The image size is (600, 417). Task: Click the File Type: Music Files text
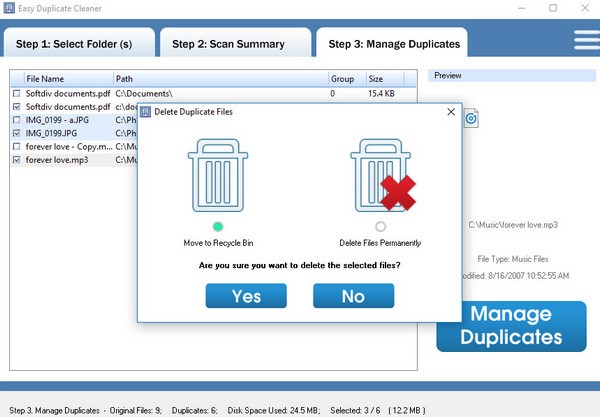(513, 259)
